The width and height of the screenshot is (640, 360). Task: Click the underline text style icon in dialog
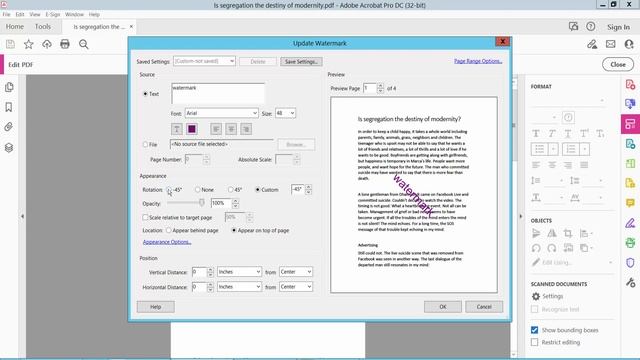(x=176, y=129)
